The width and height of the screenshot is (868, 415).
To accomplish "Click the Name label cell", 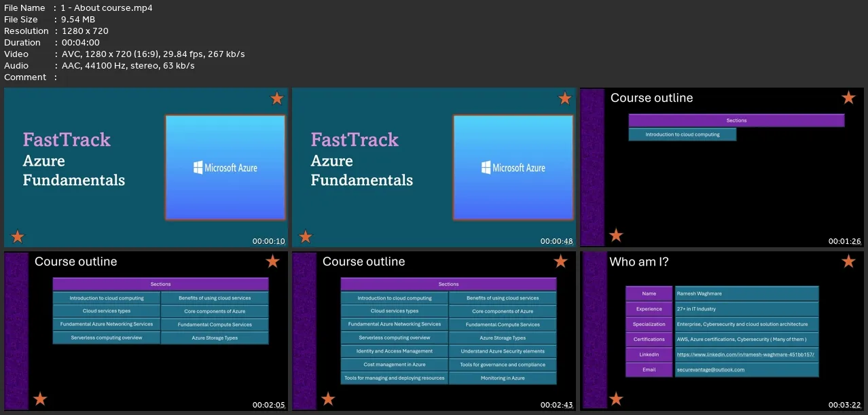I will coord(649,293).
